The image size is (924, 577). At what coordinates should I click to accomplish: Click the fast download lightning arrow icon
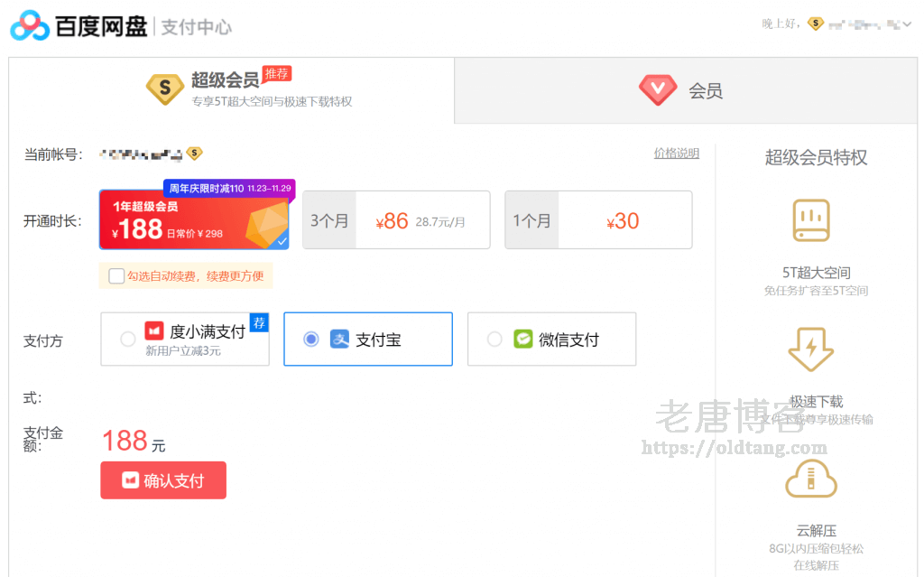click(x=811, y=349)
